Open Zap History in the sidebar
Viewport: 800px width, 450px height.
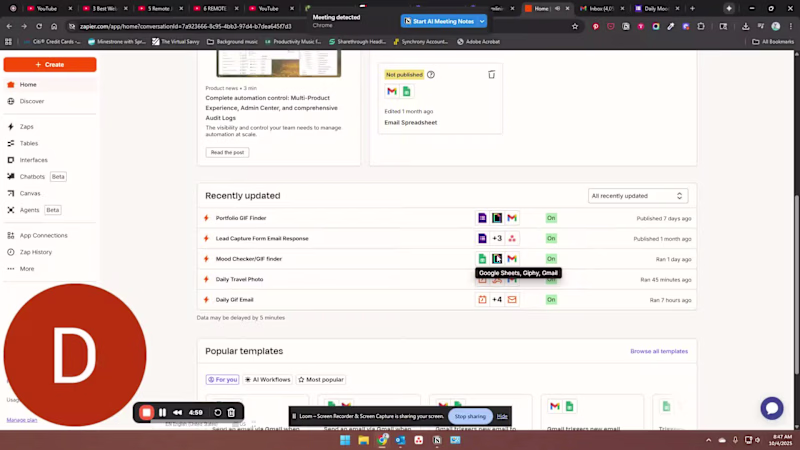49,252
